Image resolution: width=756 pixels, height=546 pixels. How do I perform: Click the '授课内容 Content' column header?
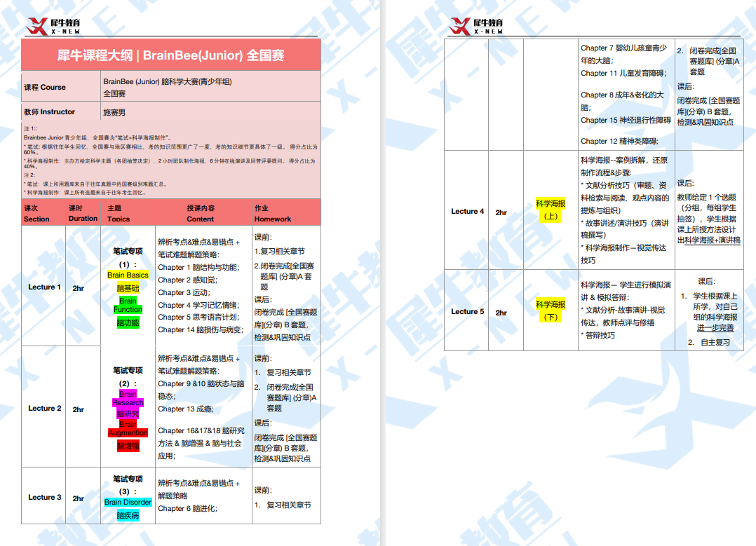click(x=203, y=214)
